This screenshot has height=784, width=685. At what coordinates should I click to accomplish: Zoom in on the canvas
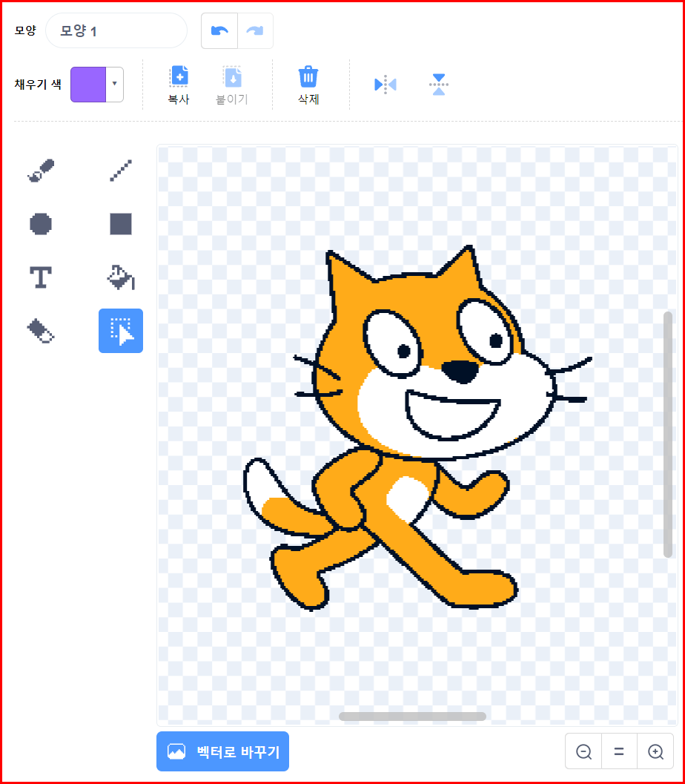pyautogui.click(x=655, y=751)
